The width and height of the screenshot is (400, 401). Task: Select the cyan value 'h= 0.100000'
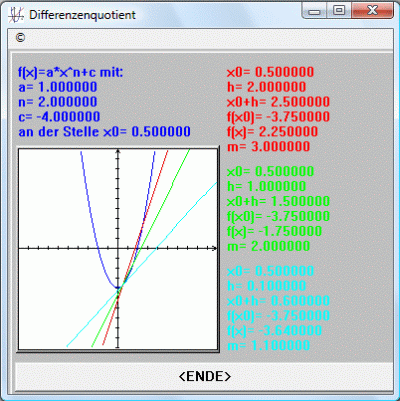pyautogui.click(x=266, y=286)
